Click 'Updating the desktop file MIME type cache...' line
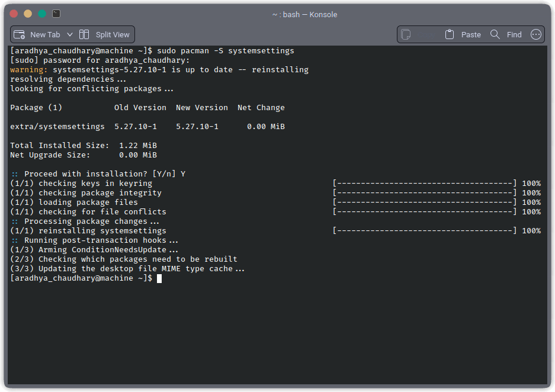The height and width of the screenshot is (392, 555). pos(127,268)
